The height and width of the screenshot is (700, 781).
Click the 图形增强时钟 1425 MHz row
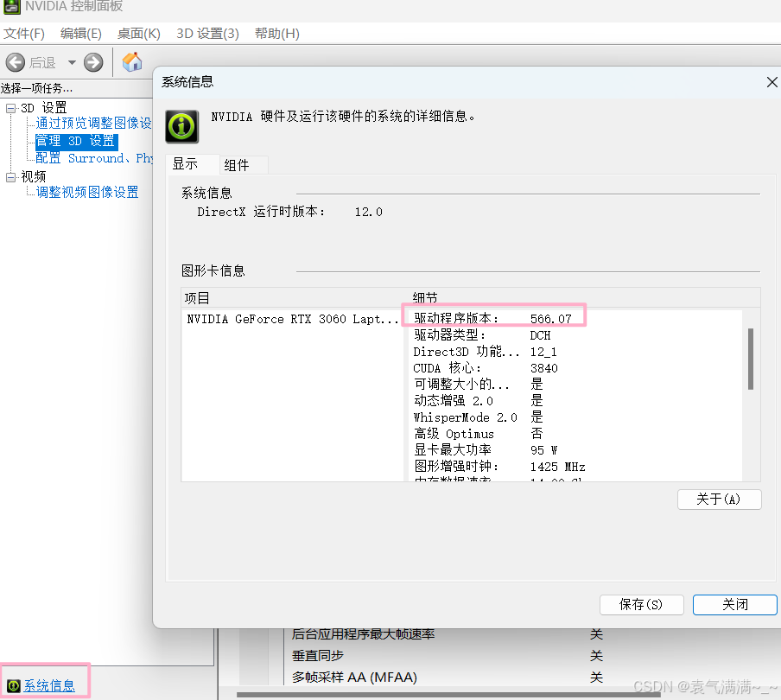click(499, 467)
